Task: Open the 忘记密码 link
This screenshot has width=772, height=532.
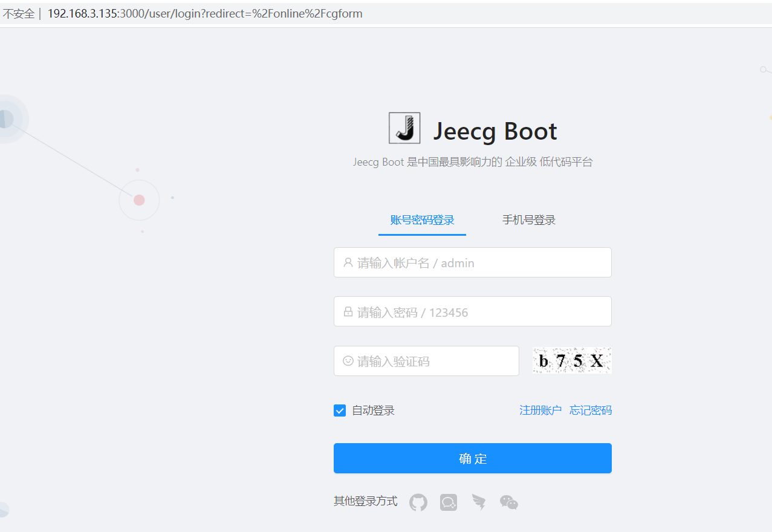Action: click(x=591, y=410)
